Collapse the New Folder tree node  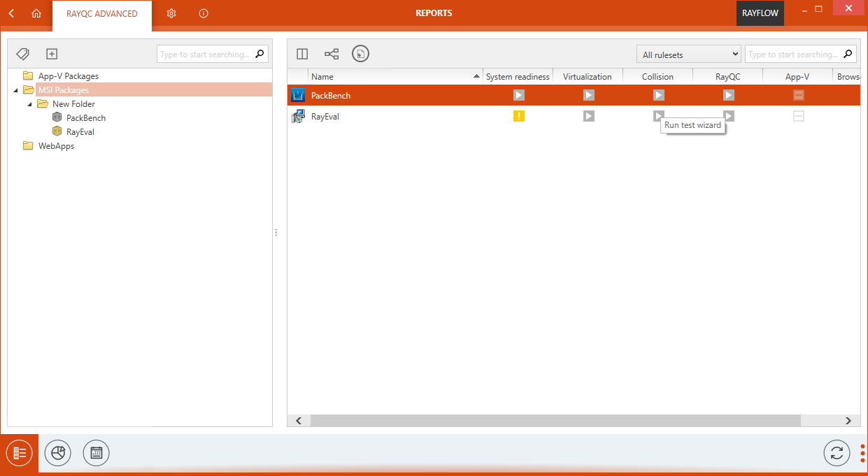29,103
